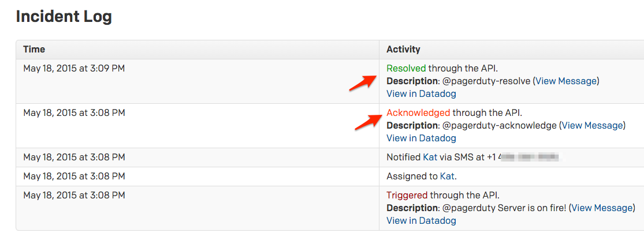644x244 pixels.
Task: Click View in Datadog under Triggered entry
Action: pos(421,220)
